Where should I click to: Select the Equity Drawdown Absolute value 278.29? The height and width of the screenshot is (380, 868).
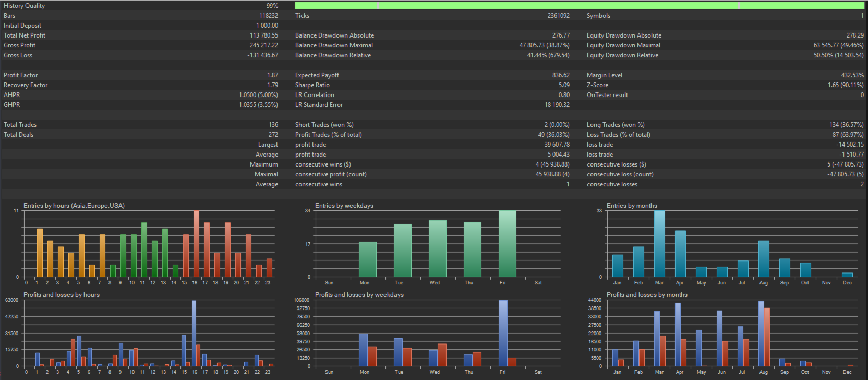click(x=855, y=35)
